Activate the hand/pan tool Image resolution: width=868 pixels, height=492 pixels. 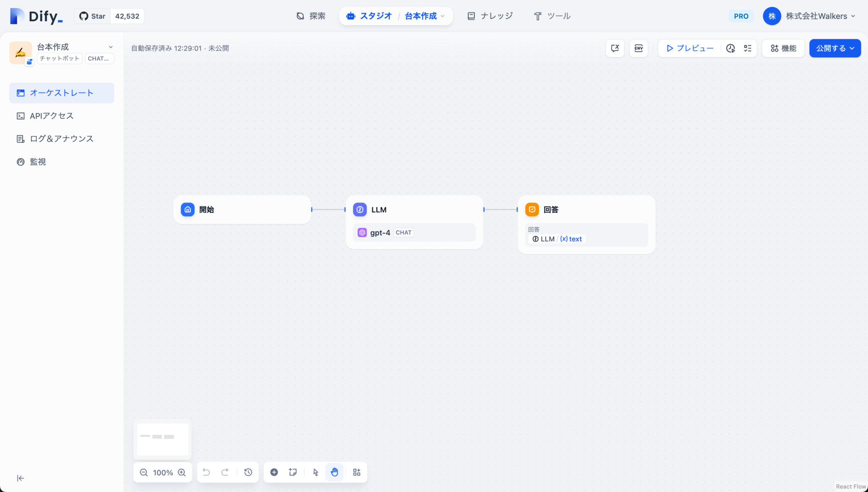coord(334,472)
